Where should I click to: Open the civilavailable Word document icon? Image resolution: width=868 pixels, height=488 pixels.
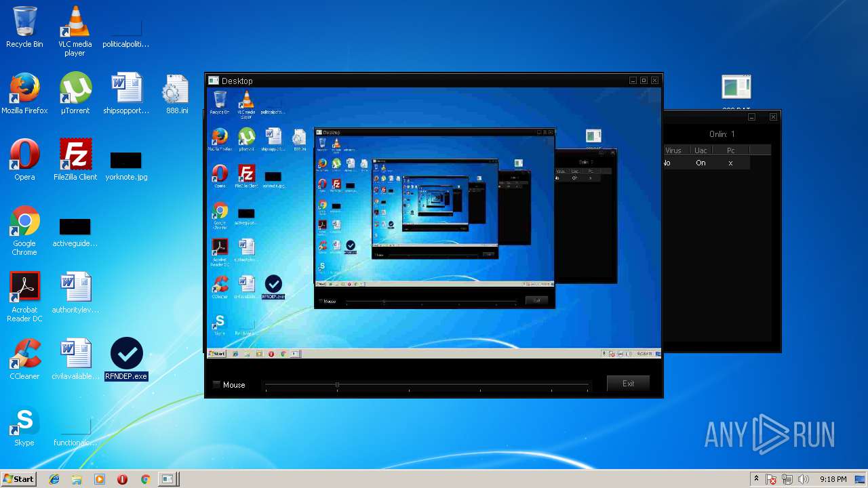pyautogui.click(x=75, y=359)
